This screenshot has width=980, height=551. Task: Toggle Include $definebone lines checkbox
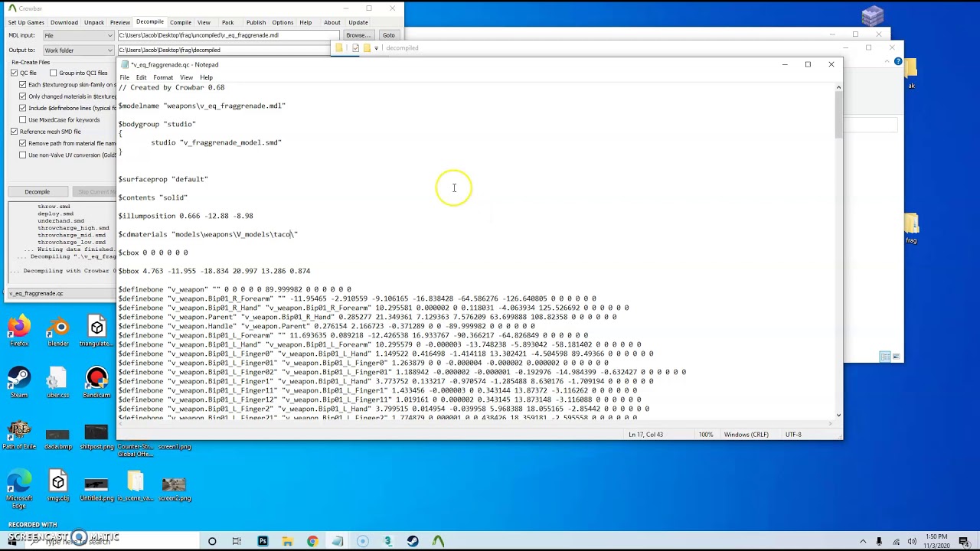[23, 108]
